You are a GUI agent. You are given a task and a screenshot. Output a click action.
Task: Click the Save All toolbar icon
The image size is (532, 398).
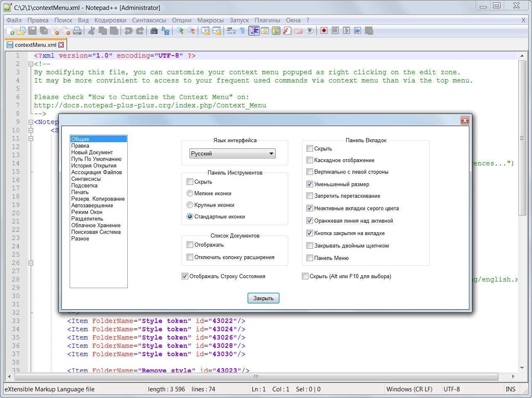coord(44,31)
